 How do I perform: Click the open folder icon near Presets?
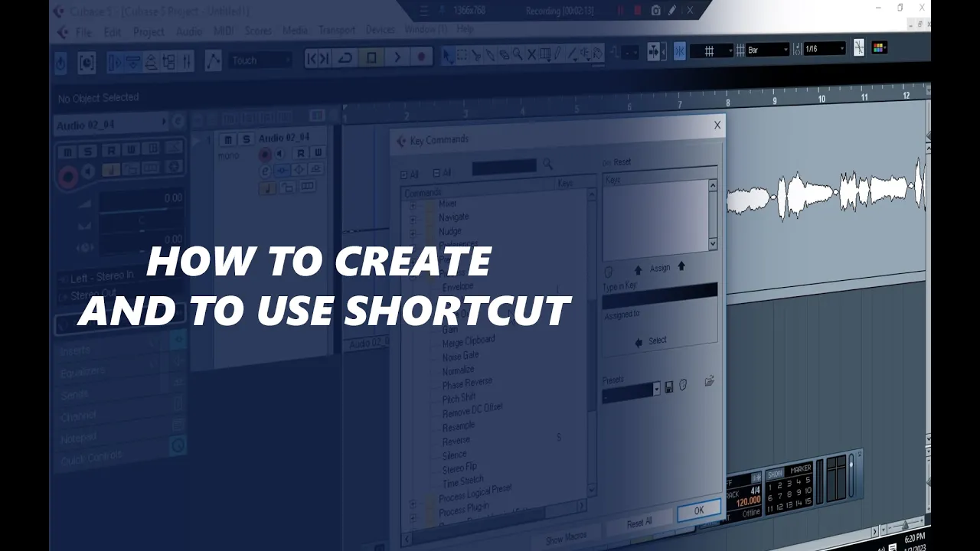pos(709,380)
